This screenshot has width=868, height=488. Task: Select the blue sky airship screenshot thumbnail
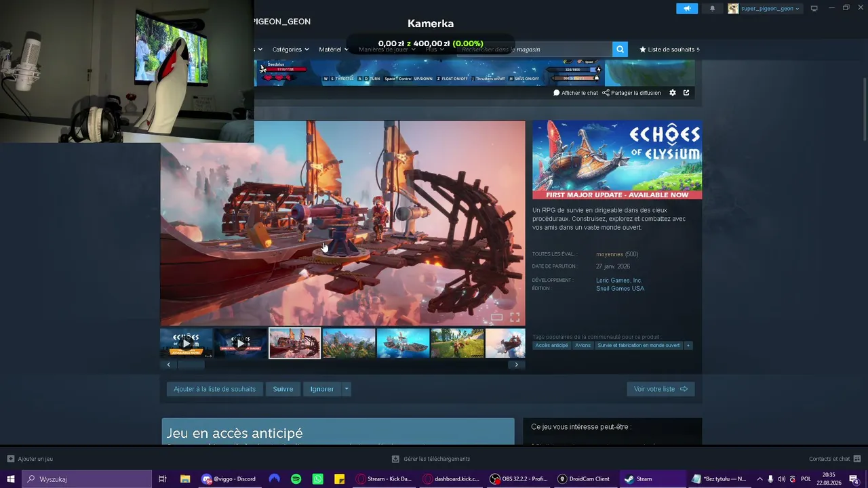(403, 343)
